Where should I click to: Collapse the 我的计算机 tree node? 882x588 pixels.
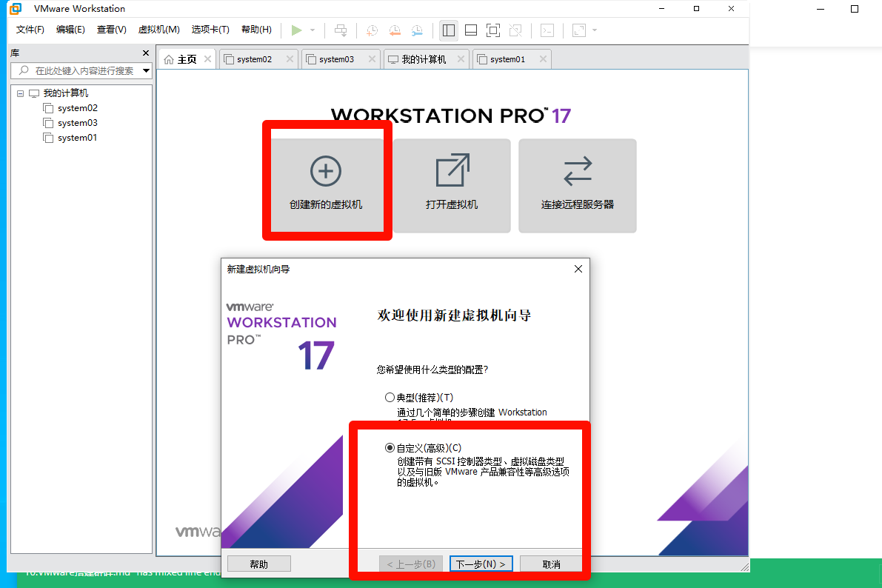20,93
